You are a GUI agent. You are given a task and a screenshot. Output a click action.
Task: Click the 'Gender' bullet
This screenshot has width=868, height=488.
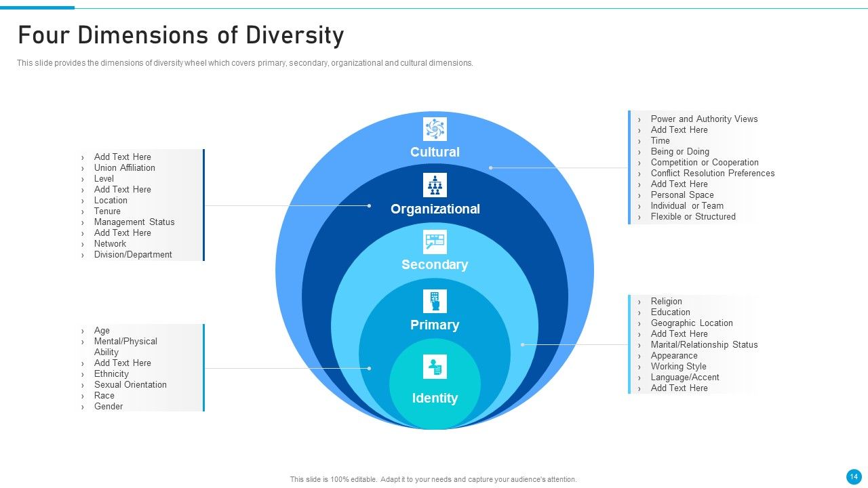[x=108, y=407]
